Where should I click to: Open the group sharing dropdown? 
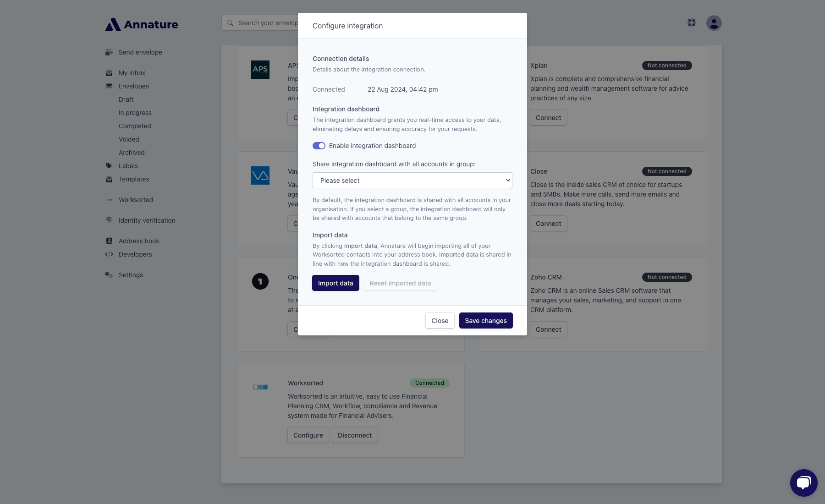pyautogui.click(x=412, y=180)
